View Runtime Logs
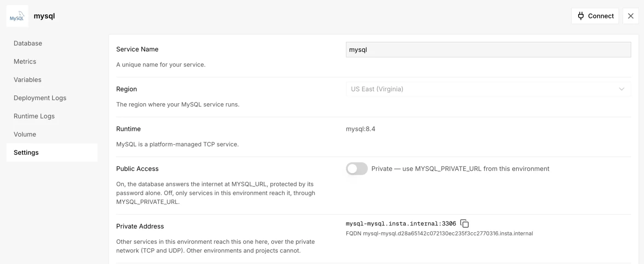 tap(52, 116)
